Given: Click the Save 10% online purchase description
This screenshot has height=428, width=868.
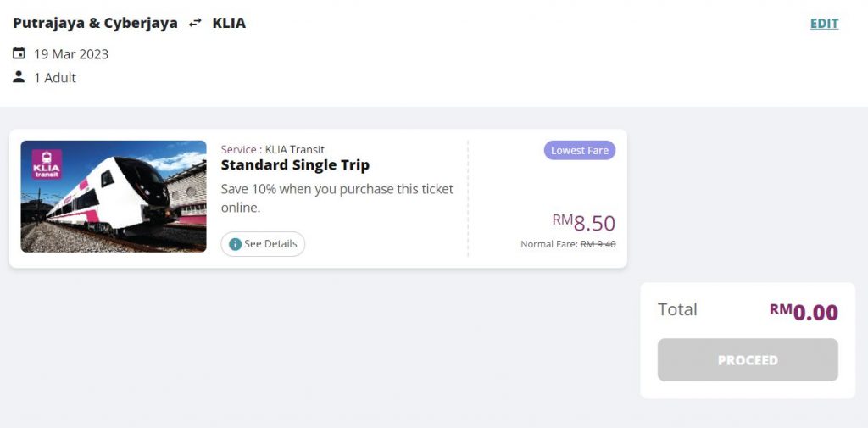Looking at the screenshot, I should [337, 197].
